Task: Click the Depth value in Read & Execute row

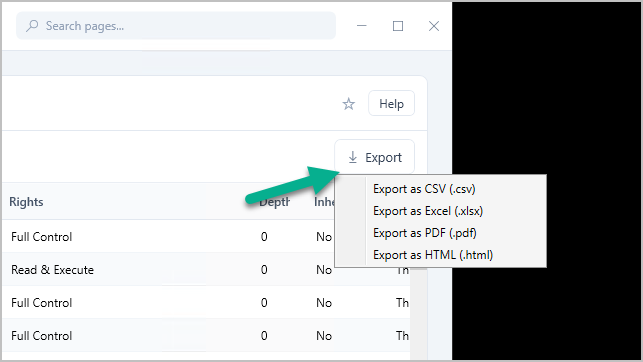Action: (264, 270)
